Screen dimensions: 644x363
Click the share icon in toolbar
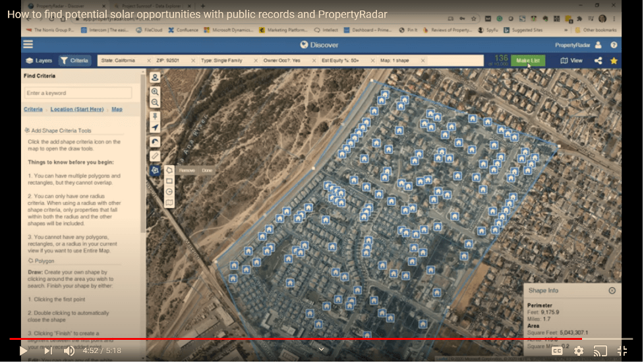[598, 61]
